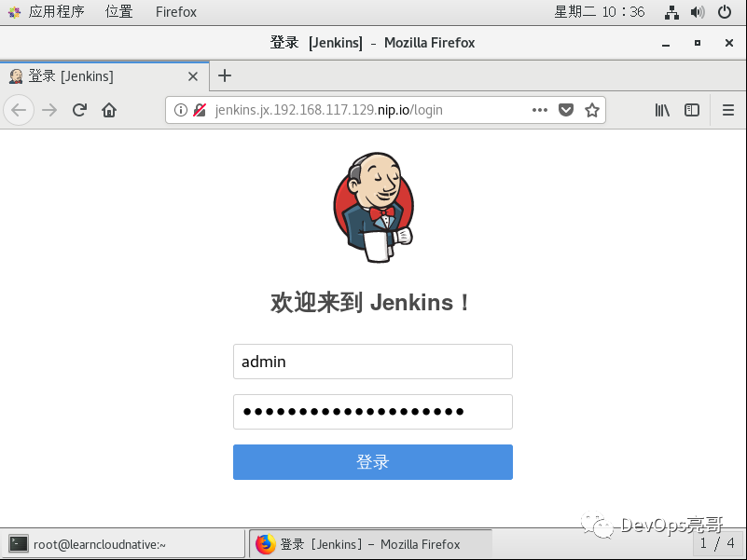Viewport: 747px width, 560px height.
Task: Click the power icon in the top bar
Action: coord(725,12)
